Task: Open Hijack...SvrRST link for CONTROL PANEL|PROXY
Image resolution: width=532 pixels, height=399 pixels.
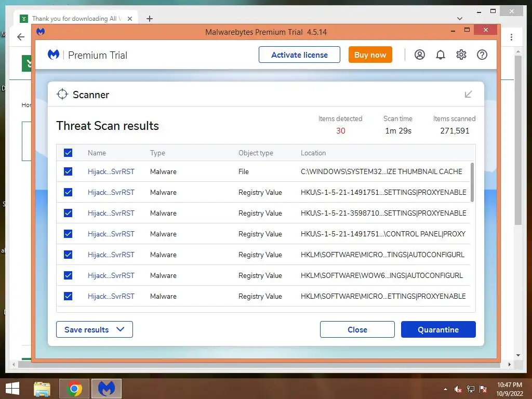Action: pyautogui.click(x=111, y=234)
